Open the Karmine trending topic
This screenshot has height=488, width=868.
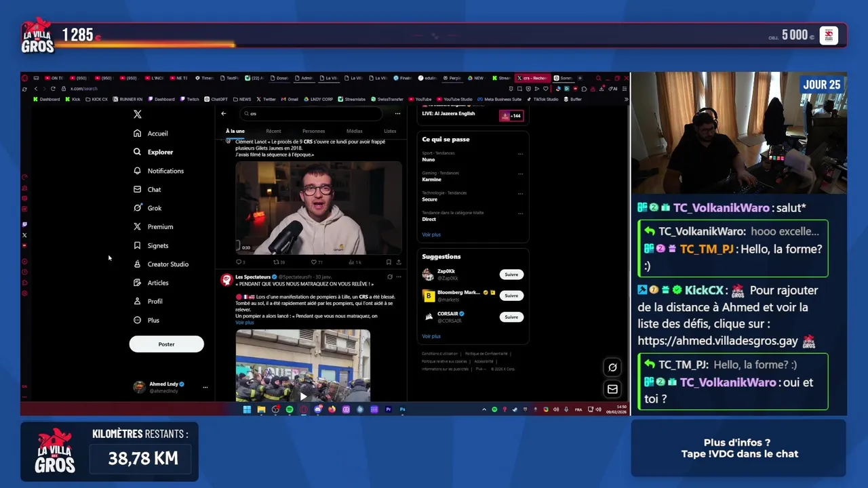click(431, 180)
